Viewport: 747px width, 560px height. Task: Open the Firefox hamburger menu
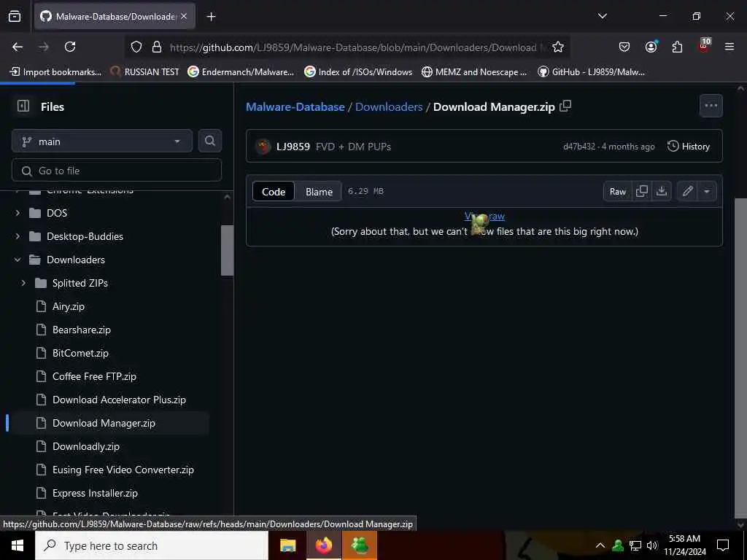pyautogui.click(x=729, y=47)
